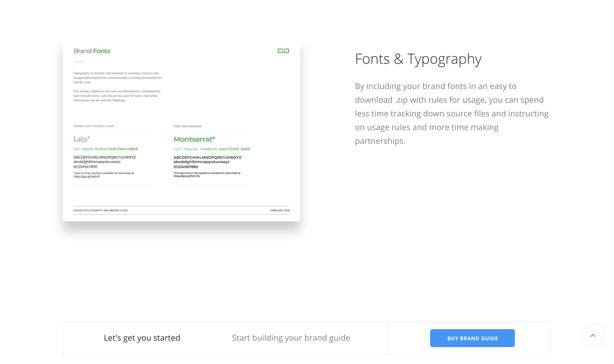Click 'Let's get you started' text

[x=142, y=338]
